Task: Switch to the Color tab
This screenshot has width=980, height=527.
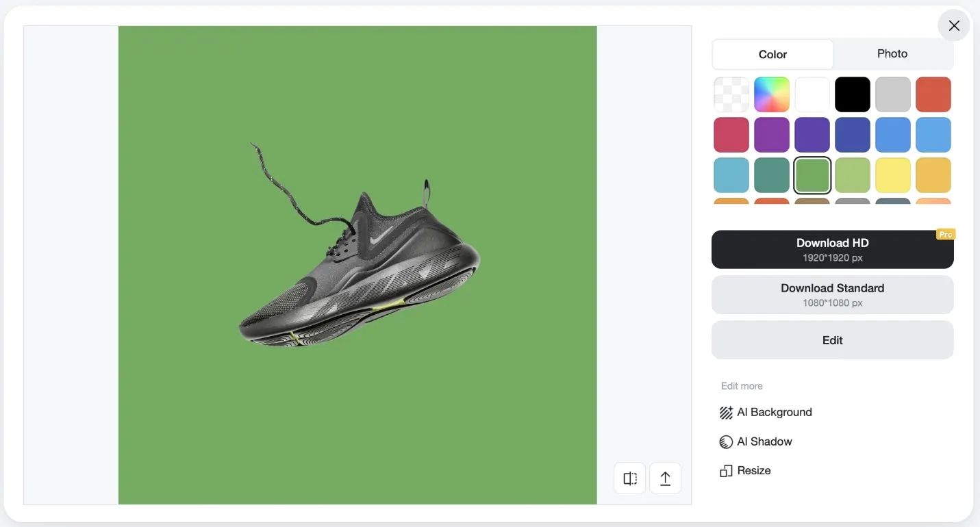Action: tap(772, 54)
